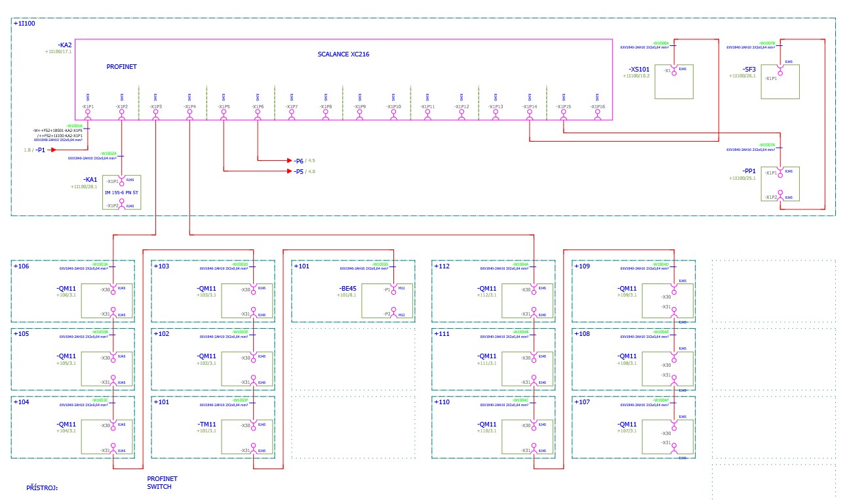Click the -X1P2 port icon of -PP1
The image size is (868, 500).
781,194
